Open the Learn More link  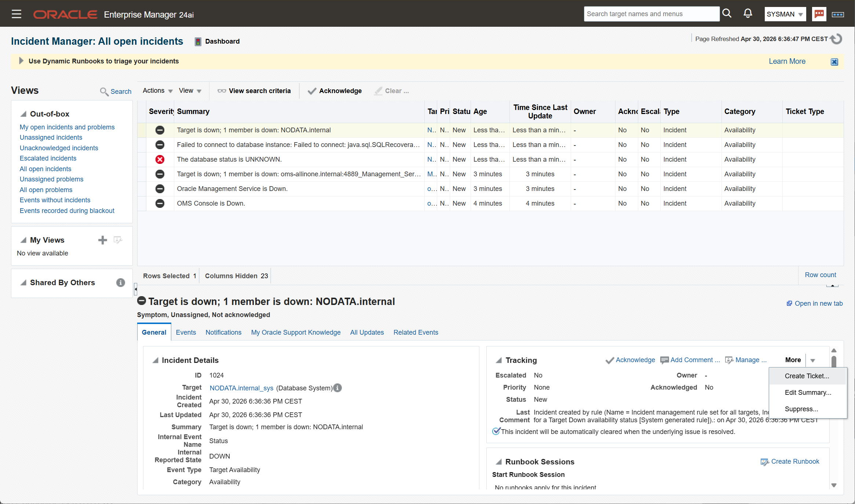coord(787,61)
